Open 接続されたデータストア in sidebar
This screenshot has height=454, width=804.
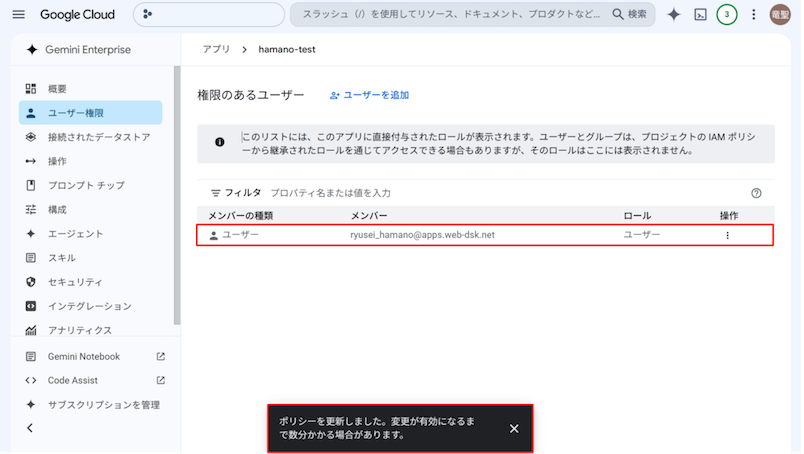click(x=91, y=137)
